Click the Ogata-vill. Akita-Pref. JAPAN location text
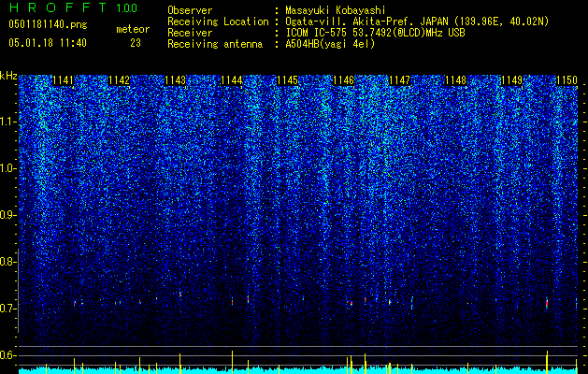The image size is (588, 374). point(417,22)
